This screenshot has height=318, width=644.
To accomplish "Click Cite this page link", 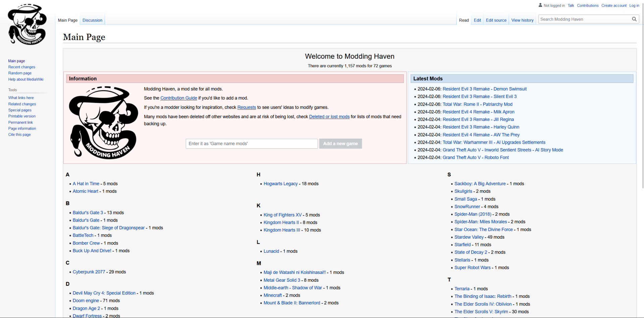I will (x=19, y=135).
